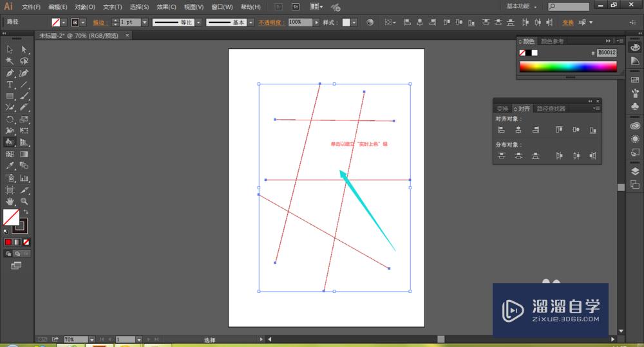This screenshot has height=347, width=644.
Task: Expand the opacity slider arrow beside 100%
Action: [316, 22]
